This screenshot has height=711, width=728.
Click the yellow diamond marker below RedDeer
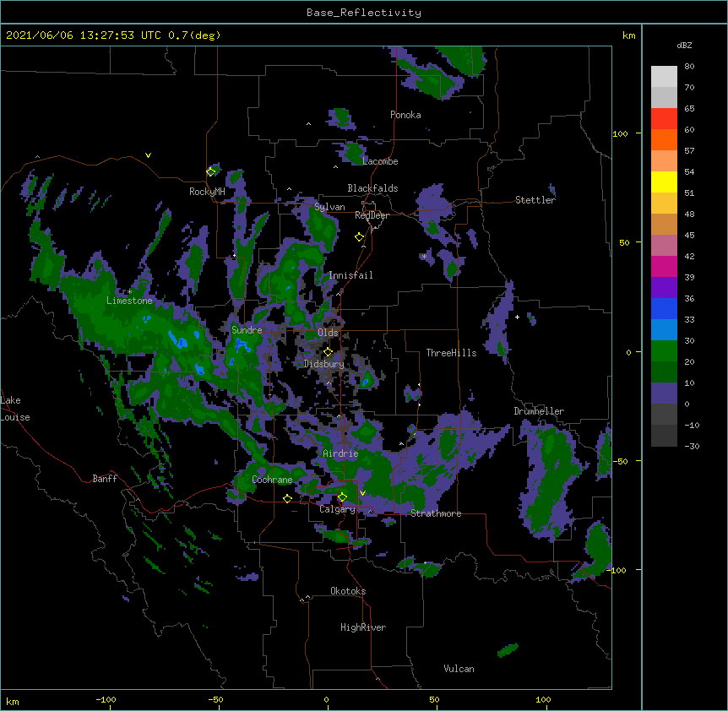(359, 237)
